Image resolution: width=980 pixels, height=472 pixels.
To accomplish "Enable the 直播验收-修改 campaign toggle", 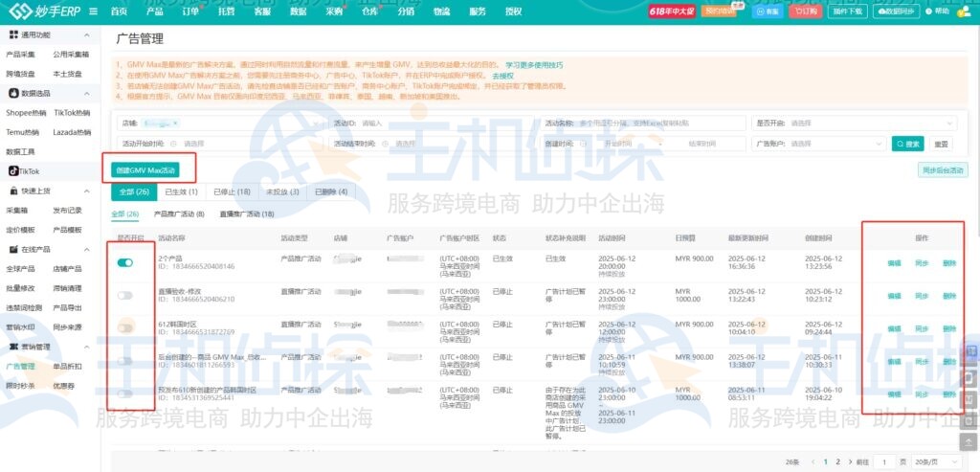I will tap(125, 295).
